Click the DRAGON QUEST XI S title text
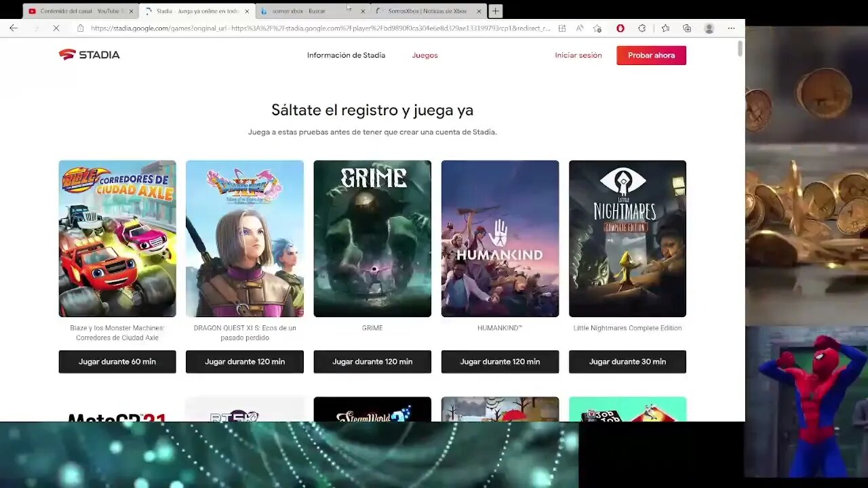 [x=245, y=333]
